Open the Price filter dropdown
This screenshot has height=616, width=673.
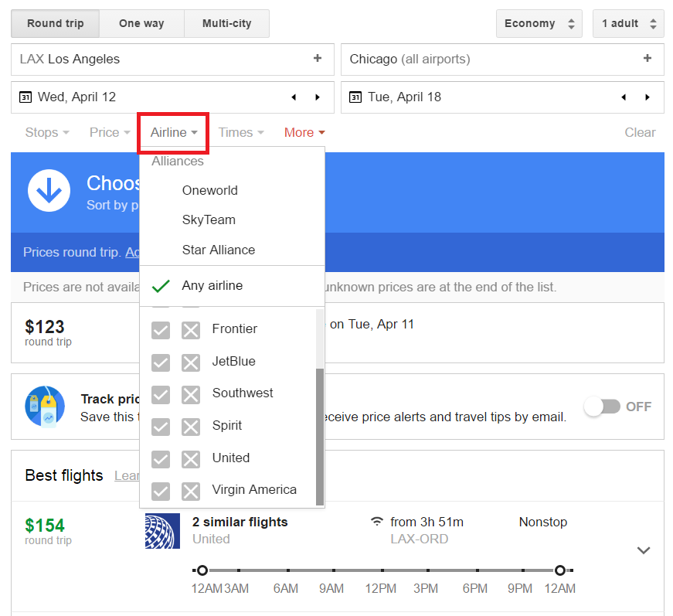coord(110,132)
